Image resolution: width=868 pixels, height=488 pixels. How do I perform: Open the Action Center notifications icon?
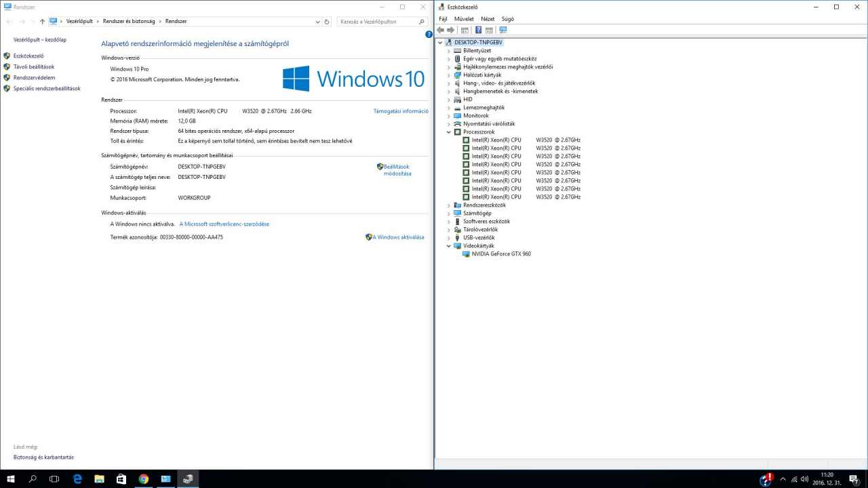click(x=854, y=479)
